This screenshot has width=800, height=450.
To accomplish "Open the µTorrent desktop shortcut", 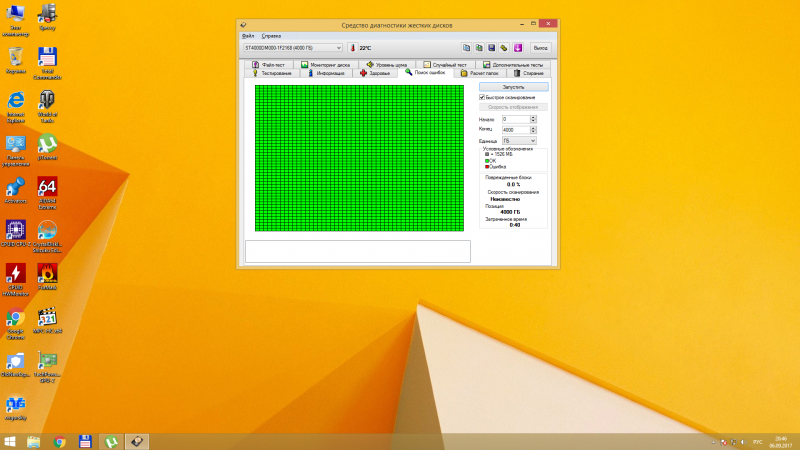I will [47, 147].
